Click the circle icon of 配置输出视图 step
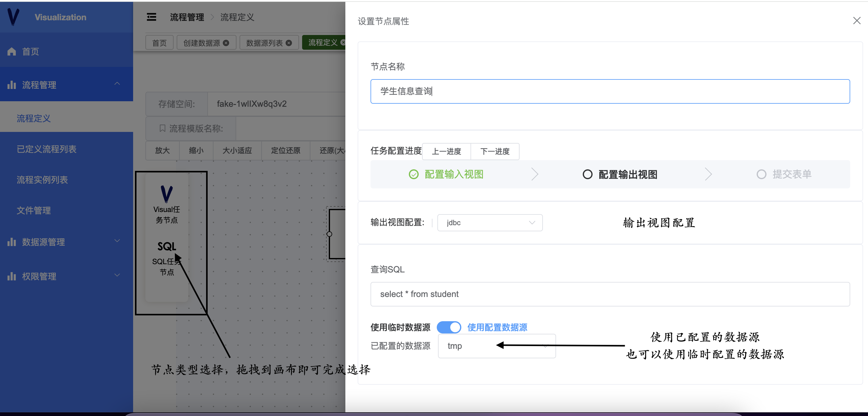Image resolution: width=868 pixels, height=416 pixels. pos(588,174)
